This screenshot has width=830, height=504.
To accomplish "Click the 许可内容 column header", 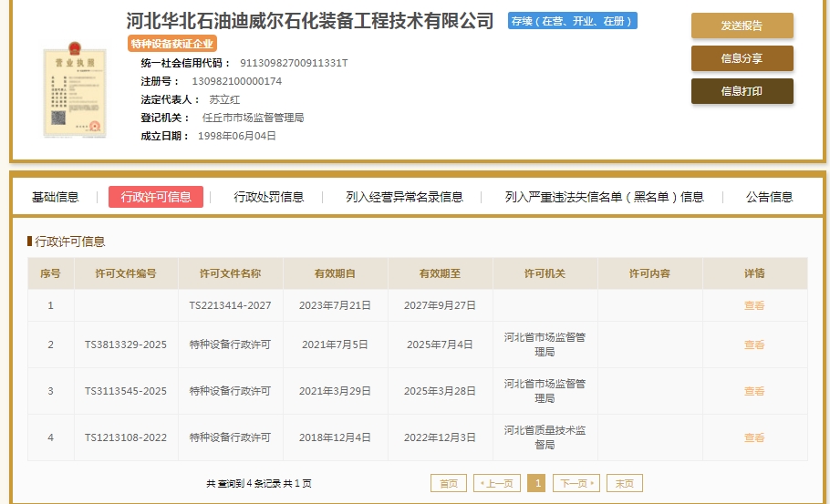I will (x=649, y=273).
